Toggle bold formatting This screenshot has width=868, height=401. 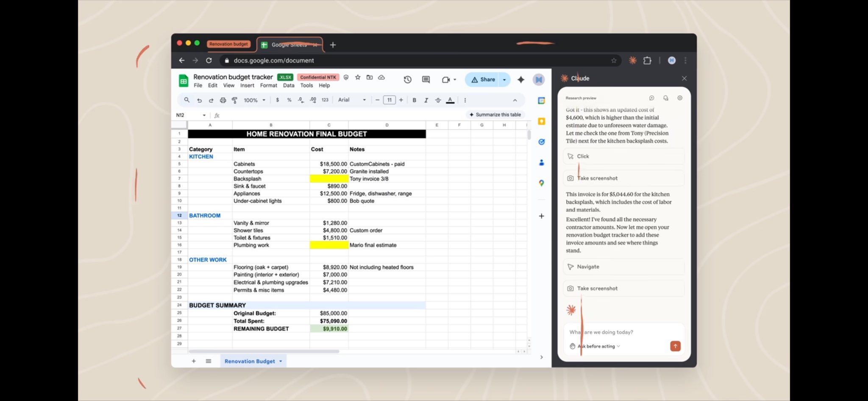point(414,100)
